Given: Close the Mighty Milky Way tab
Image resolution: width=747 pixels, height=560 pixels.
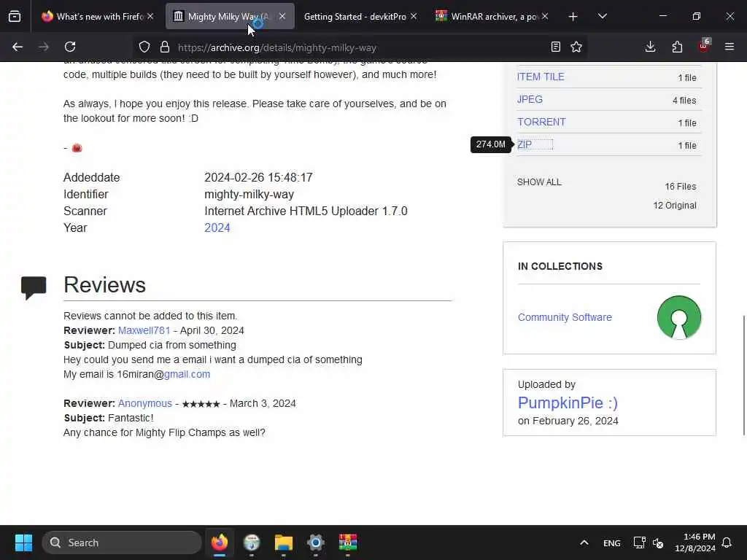Looking at the screenshot, I should pyautogui.click(x=282, y=16).
